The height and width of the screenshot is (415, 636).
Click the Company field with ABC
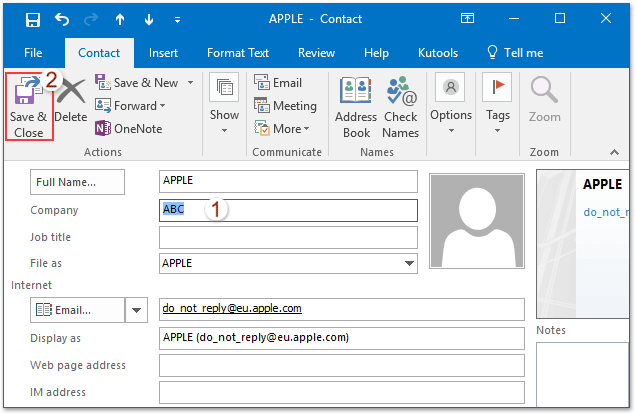[288, 210]
